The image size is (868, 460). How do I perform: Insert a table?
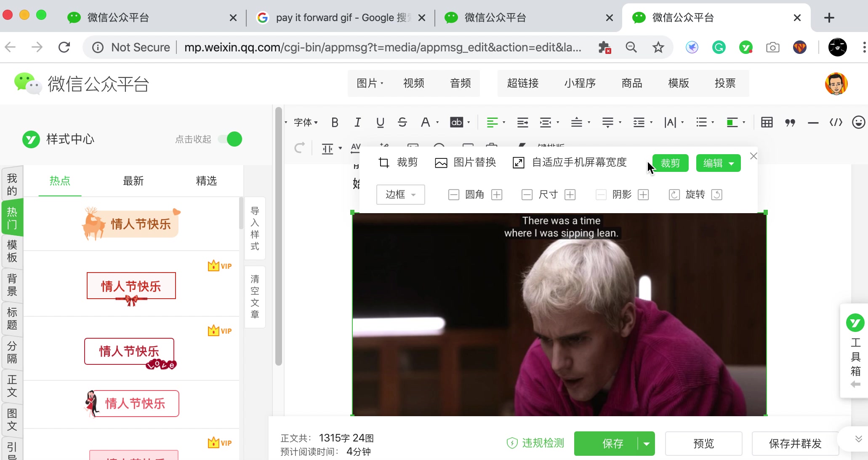pyautogui.click(x=767, y=123)
